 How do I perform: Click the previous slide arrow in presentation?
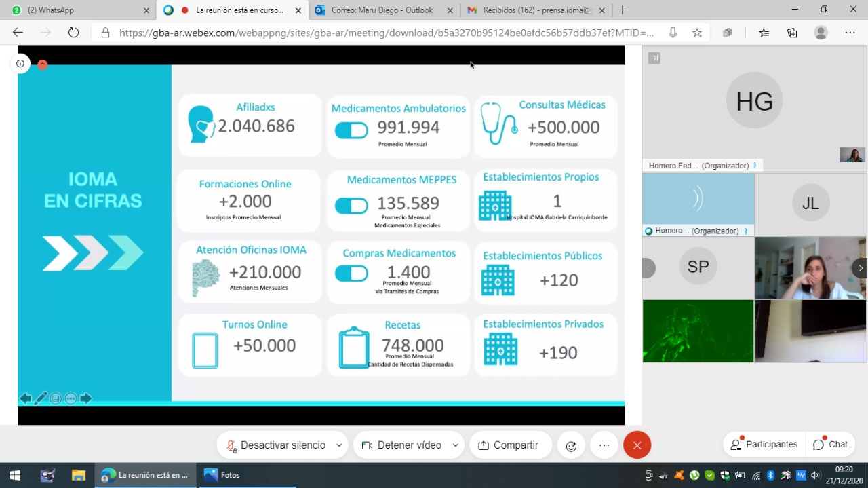click(26, 398)
